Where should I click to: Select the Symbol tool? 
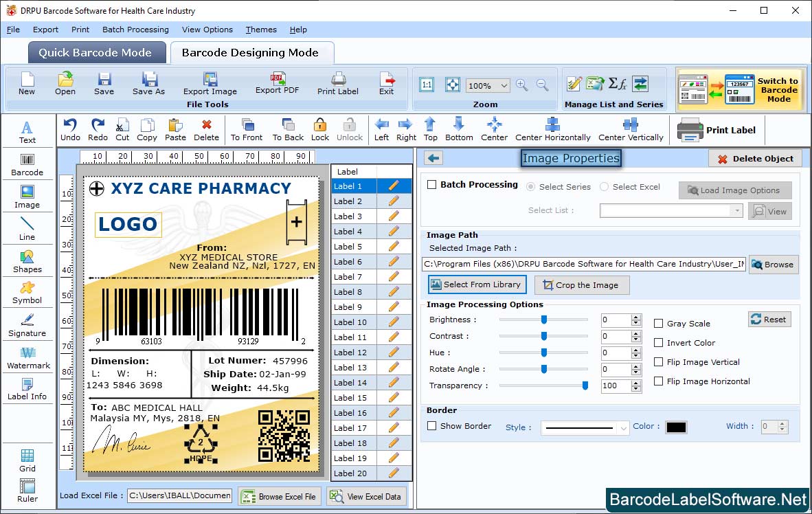27,293
